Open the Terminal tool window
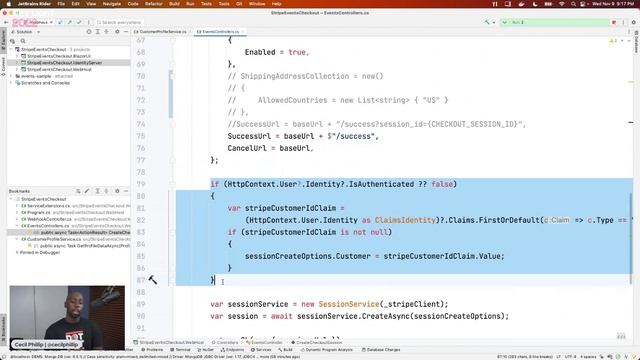This screenshot has height=360, width=640. pos(180,350)
